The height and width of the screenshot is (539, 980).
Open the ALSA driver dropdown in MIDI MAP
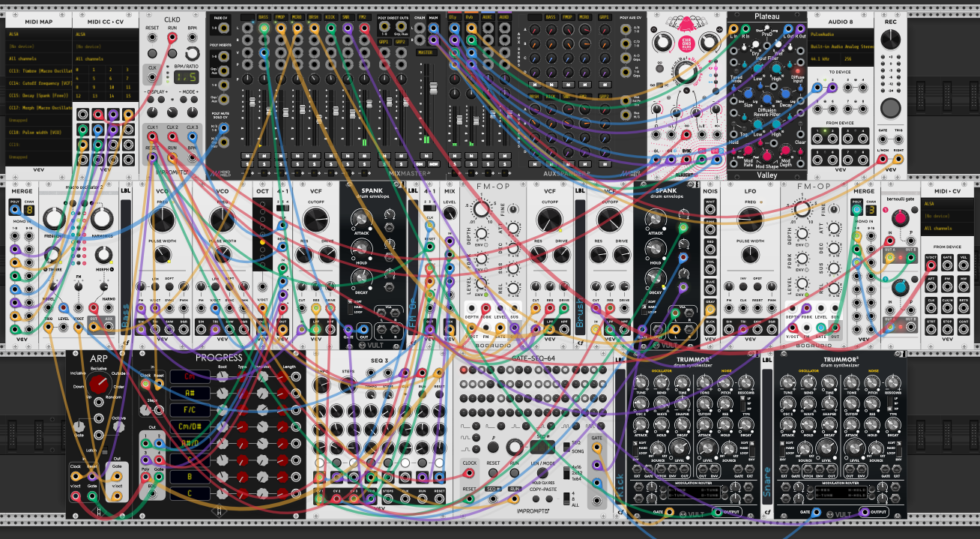point(38,34)
